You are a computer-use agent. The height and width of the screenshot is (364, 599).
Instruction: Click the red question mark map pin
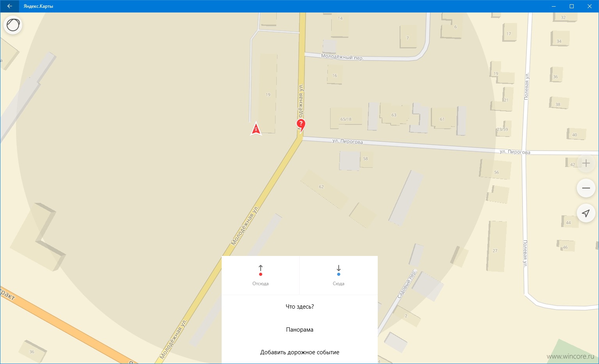pos(301,126)
